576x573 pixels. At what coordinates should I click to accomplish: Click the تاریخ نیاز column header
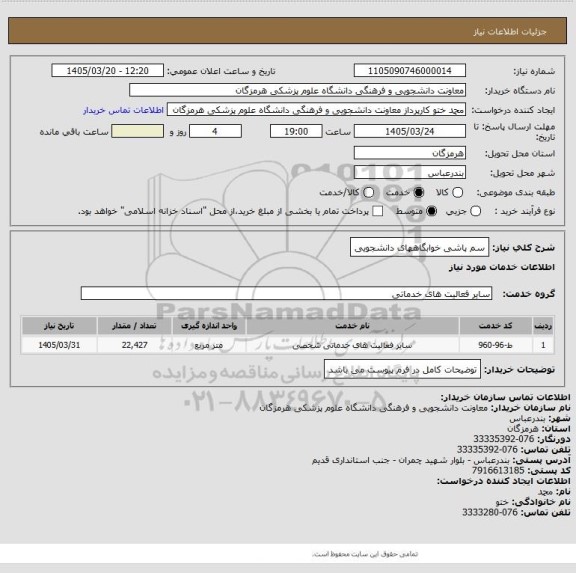(x=59, y=326)
